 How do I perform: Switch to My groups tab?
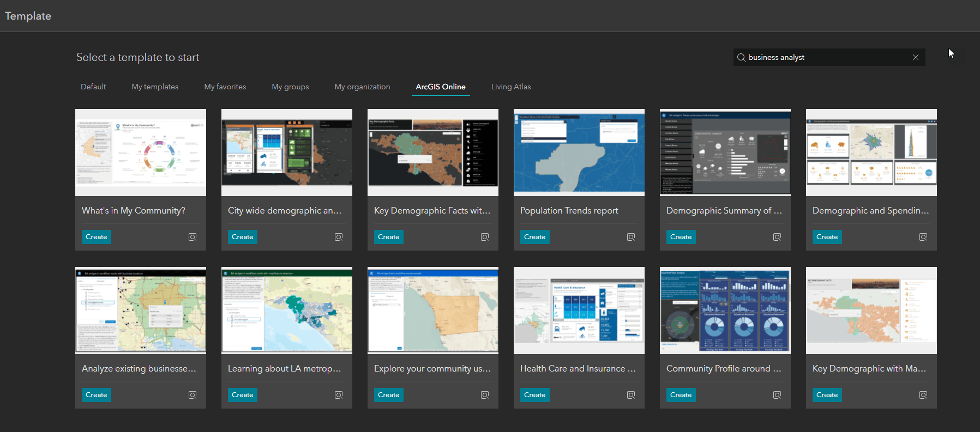(x=290, y=87)
